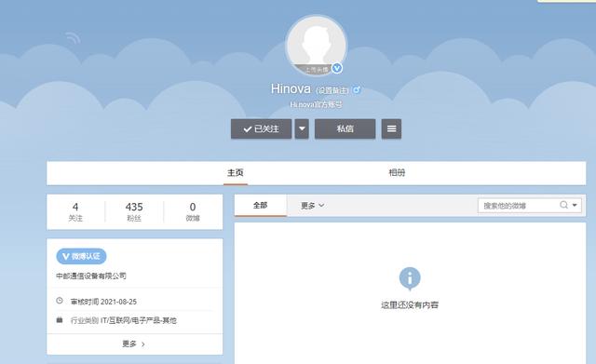Click the Hinova username heading
The width and height of the screenshot is (596, 364).
pyautogui.click(x=291, y=89)
